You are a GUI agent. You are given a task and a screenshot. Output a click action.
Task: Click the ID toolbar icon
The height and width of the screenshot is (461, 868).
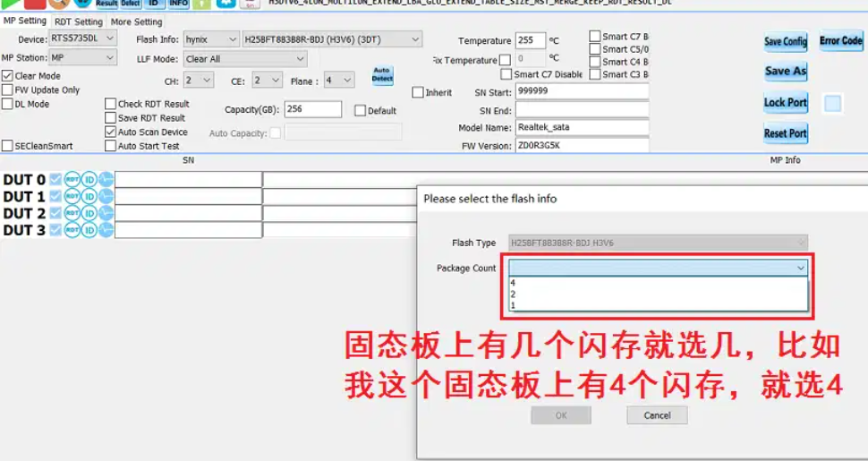pos(154,4)
